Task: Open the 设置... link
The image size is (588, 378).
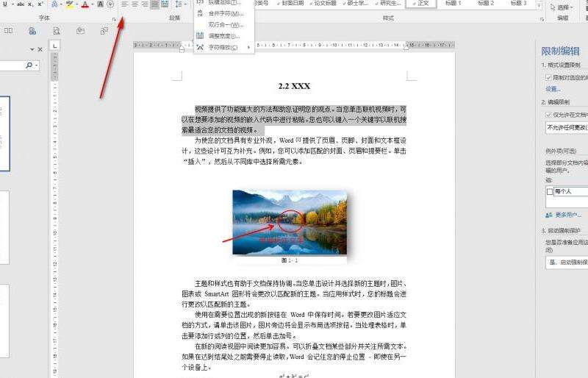Action: [553, 89]
